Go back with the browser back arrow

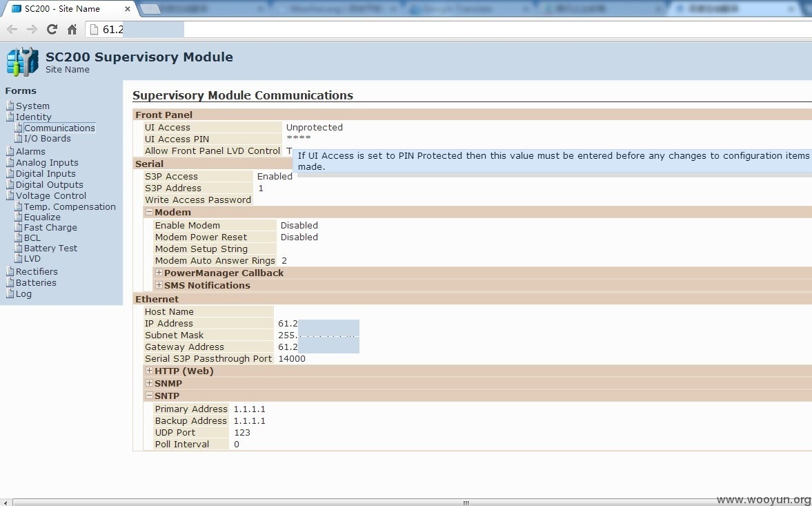pyautogui.click(x=12, y=30)
